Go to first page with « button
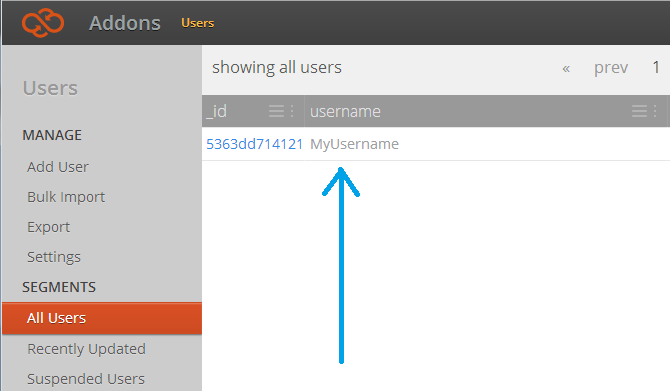Image resolution: width=670 pixels, height=391 pixels. point(566,68)
